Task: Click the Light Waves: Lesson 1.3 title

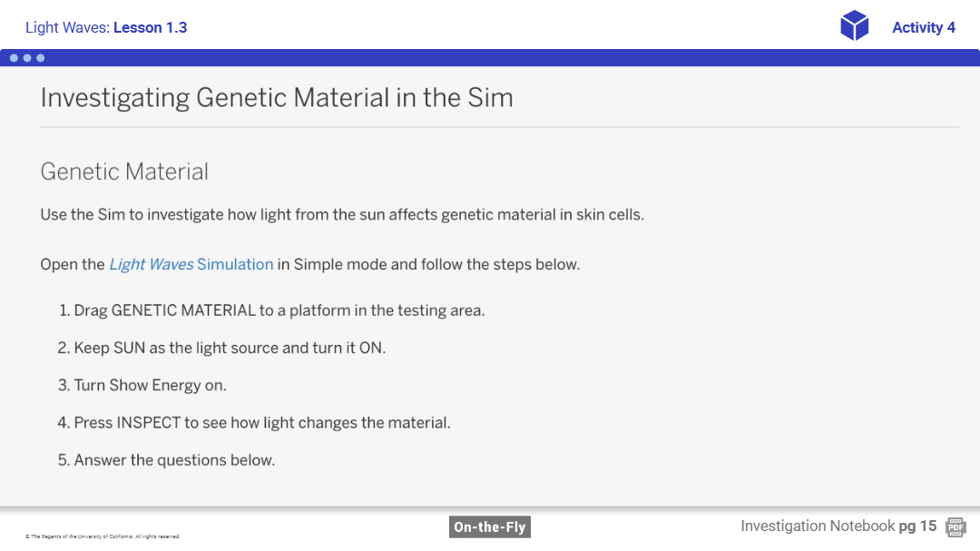Action: pos(106,27)
